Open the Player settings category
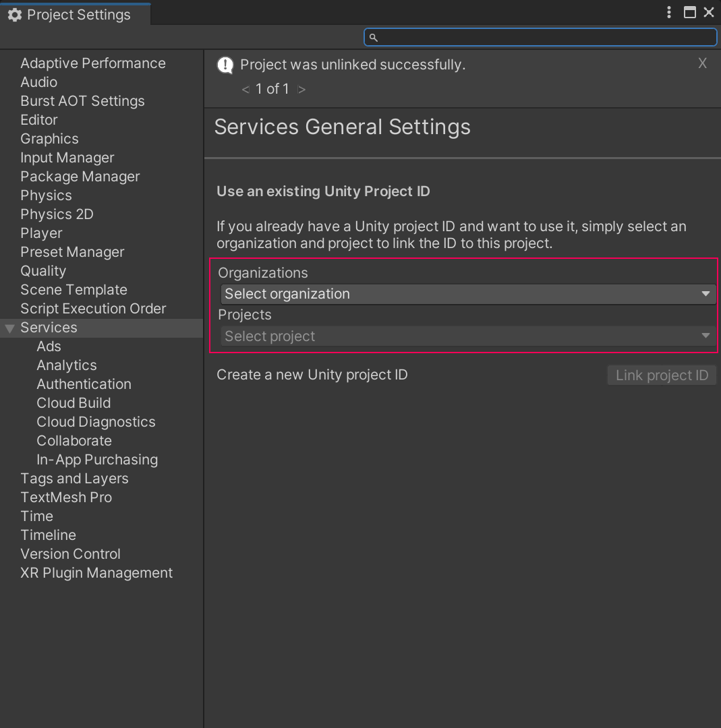Viewport: 721px width, 728px height. click(41, 233)
